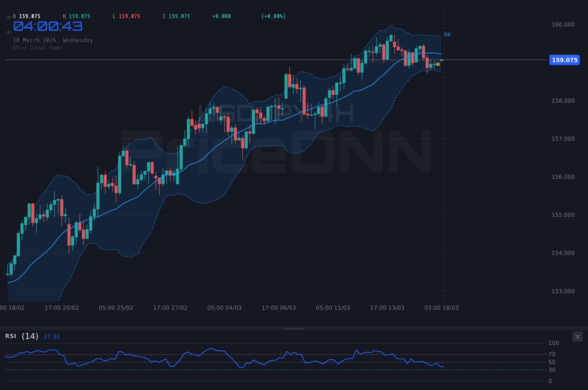Click the 03:00 18/03 time axis label
The height and width of the screenshot is (390, 588).
coord(442,308)
